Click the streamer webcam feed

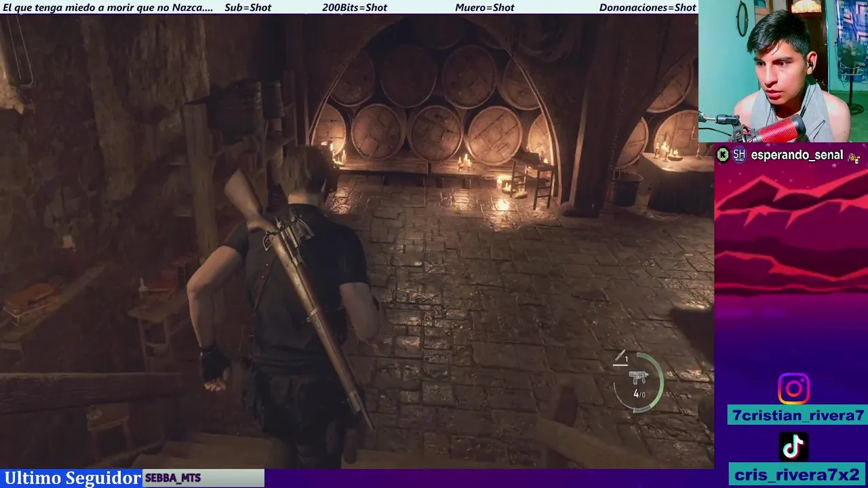click(783, 71)
